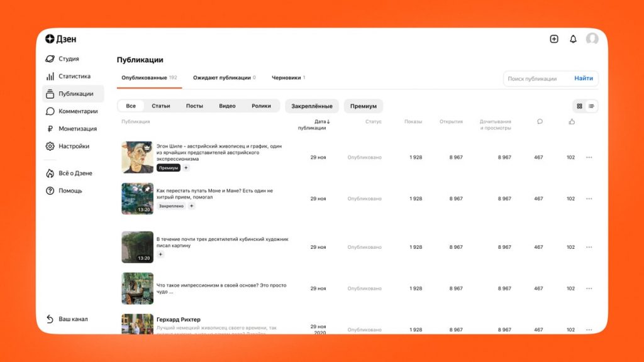The height and width of the screenshot is (362, 644).
Task: Switch to grid view layout icon
Action: 579,106
